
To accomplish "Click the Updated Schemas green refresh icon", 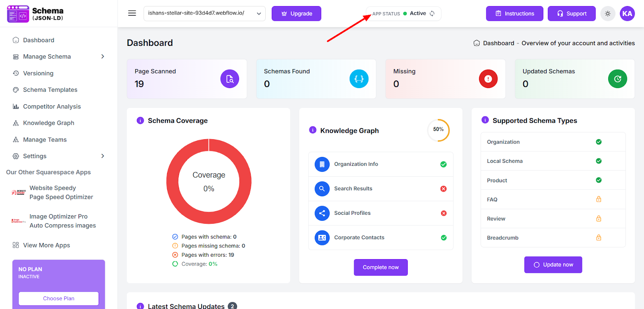I will pos(617,79).
